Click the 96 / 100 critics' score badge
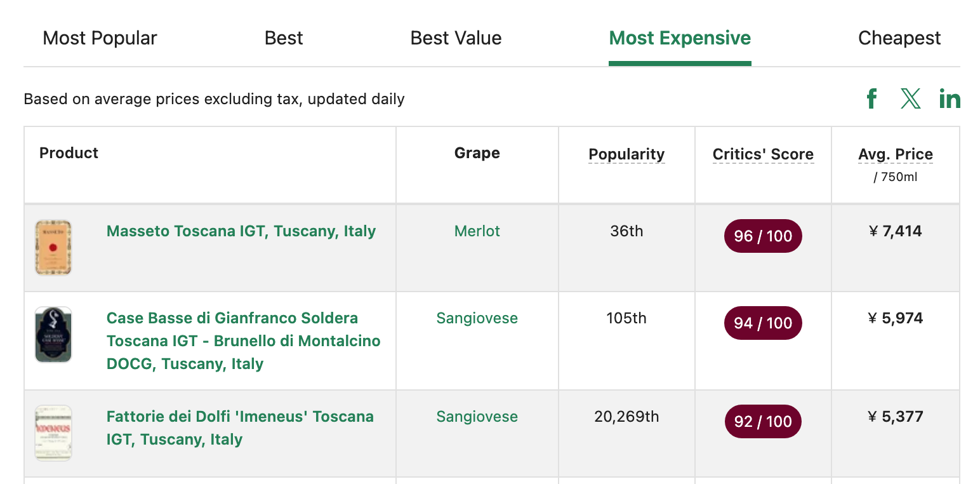 point(763,236)
